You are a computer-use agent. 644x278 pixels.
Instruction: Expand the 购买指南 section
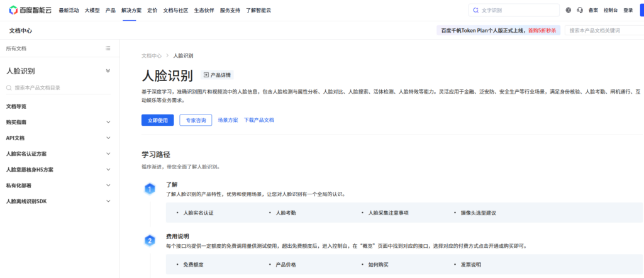108,122
